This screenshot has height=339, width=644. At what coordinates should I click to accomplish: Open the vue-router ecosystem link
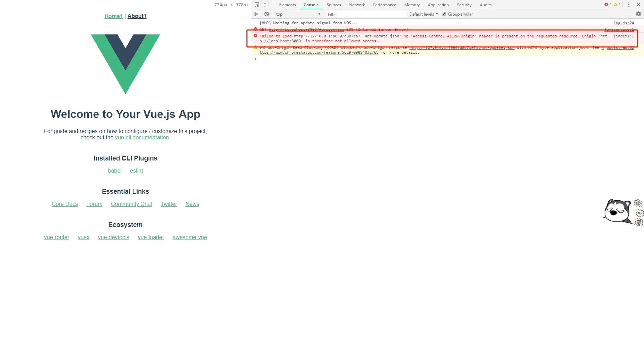[56, 237]
